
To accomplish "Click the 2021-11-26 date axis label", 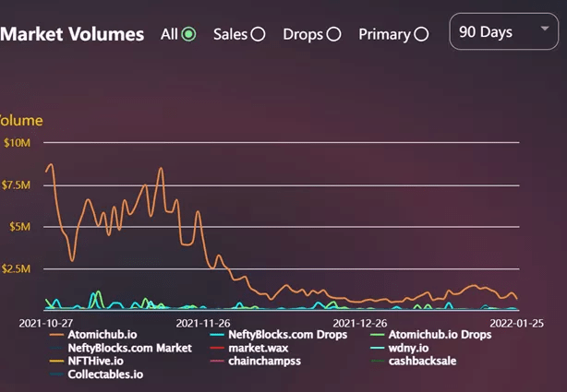I will tap(201, 323).
